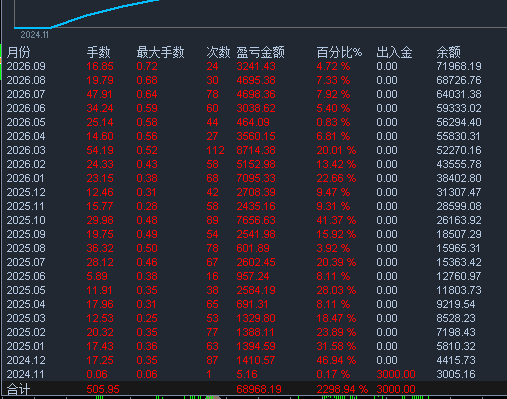
Task: Select month row 2026.08
Action: point(253,80)
